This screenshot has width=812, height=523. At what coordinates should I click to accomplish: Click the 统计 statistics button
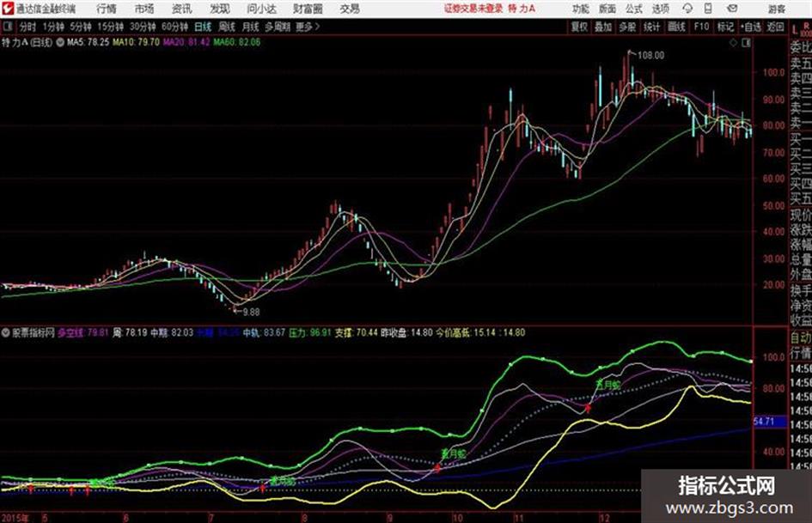[x=652, y=27]
